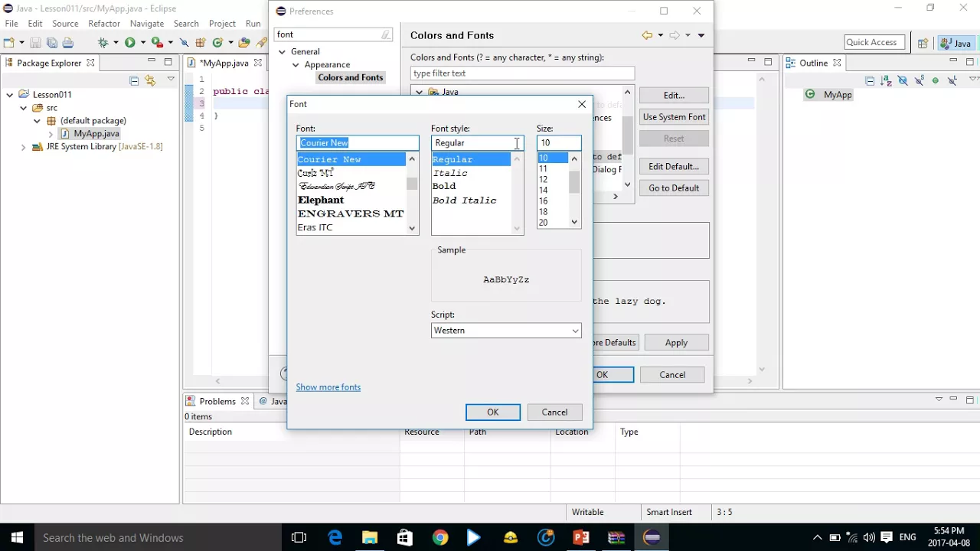
Task: Open Debug icon dropdown arrow
Action: (x=116, y=43)
